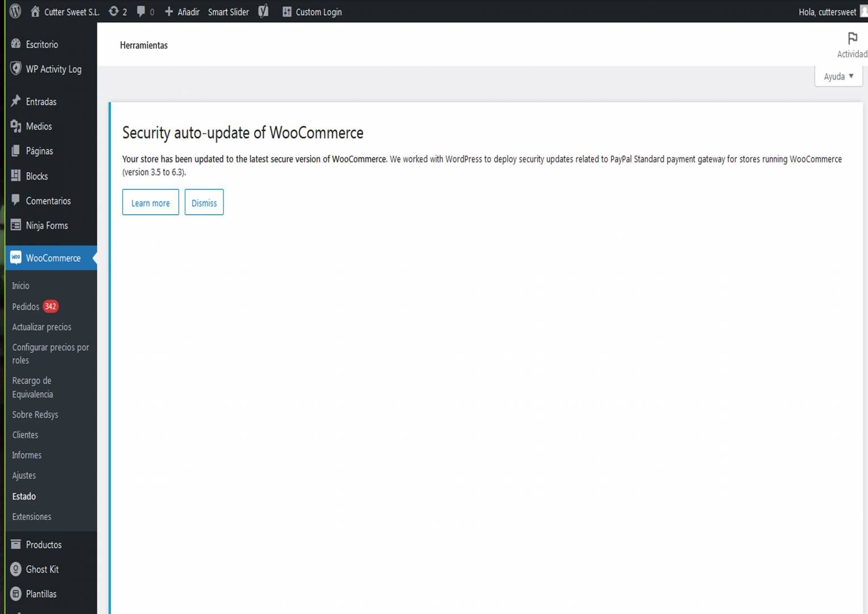
Task: Click the 342 pending orders badge
Action: (51, 306)
